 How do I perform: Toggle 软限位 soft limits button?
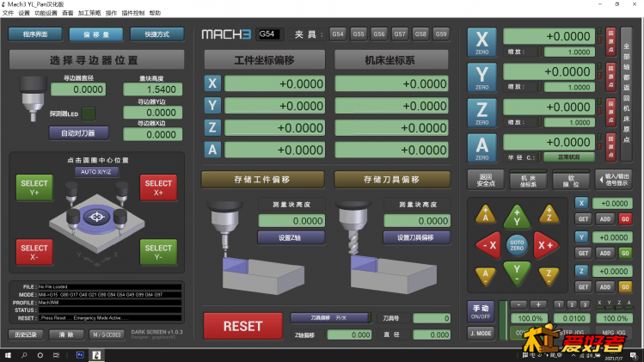pos(571,180)
